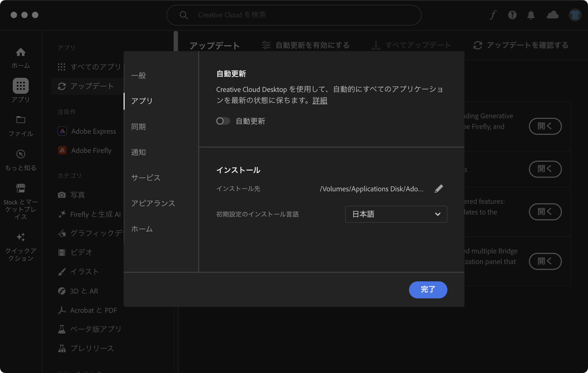Open the Apps grid icon in sidebar
Viewport: 588px width, 373px height.
click(21, 86)
